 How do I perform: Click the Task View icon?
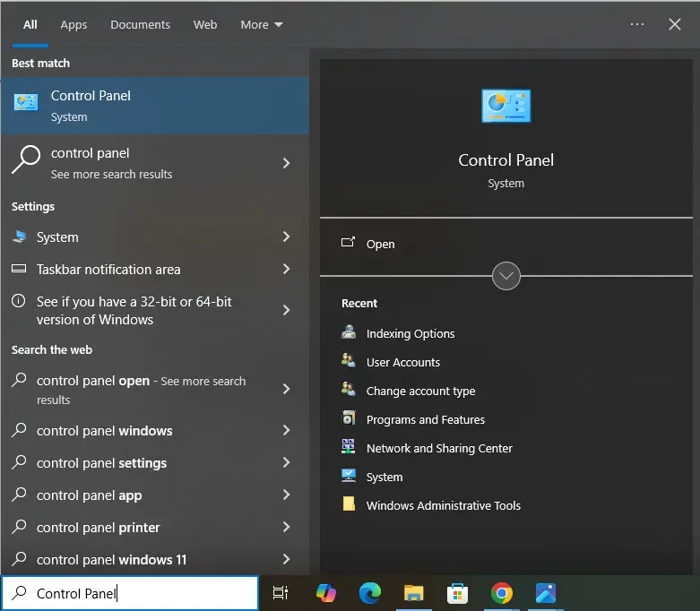tap(281, 592)
